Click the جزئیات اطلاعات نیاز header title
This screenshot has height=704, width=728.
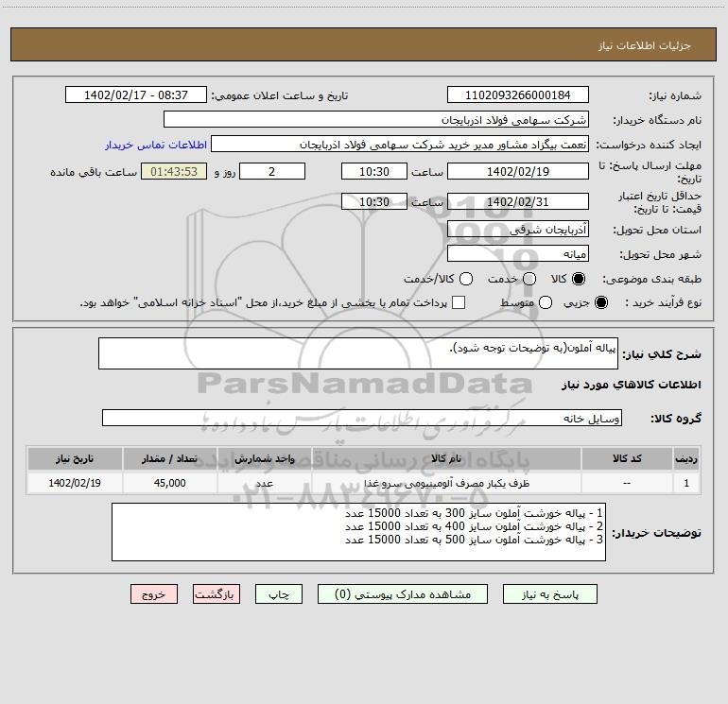coord(645,45)
